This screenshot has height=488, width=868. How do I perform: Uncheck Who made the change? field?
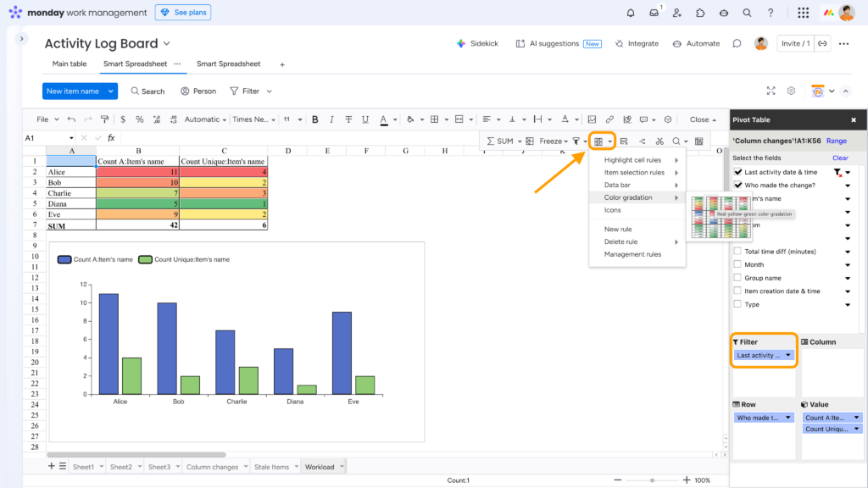(738, 185)
